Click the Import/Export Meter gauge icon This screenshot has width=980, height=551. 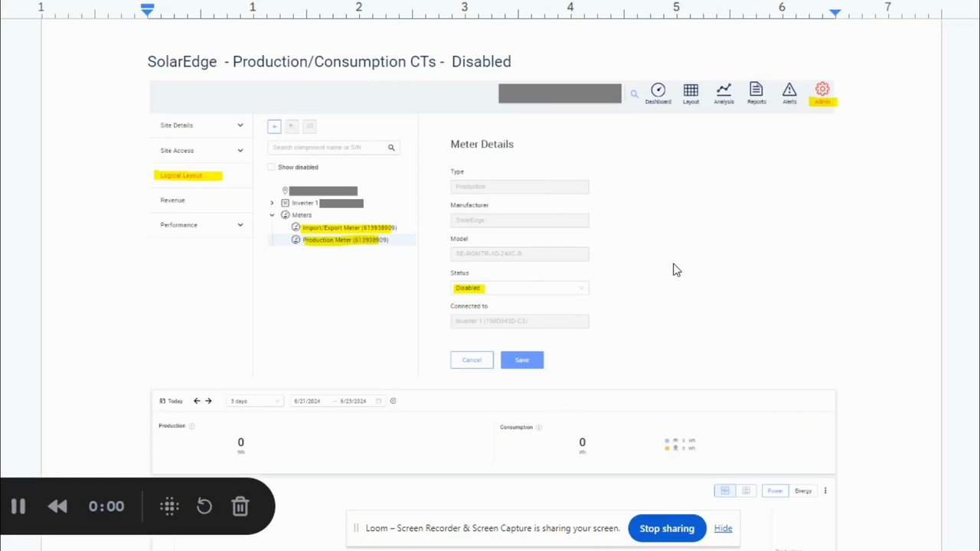click(x=296, y=227)
